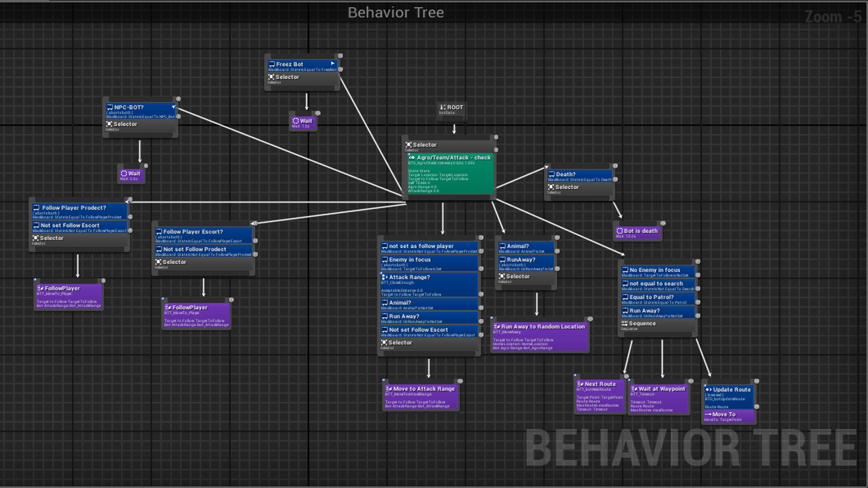Click the blackboard icon on Death? decorator
868x488 pixels.
[x=551, y=174]
